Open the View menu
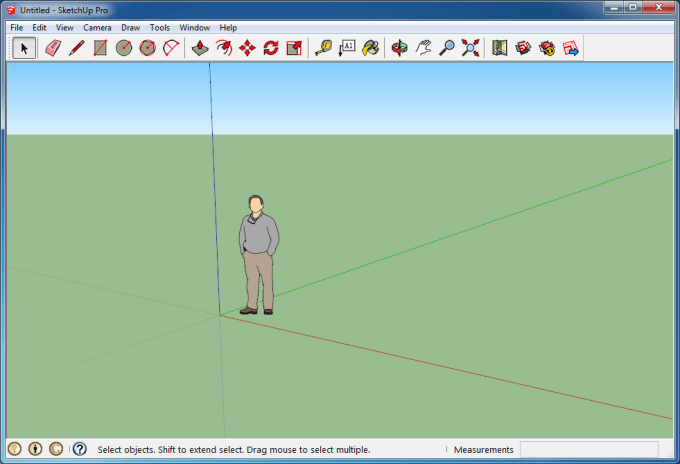This screenshot has height=464, width=680. [65, 28]
